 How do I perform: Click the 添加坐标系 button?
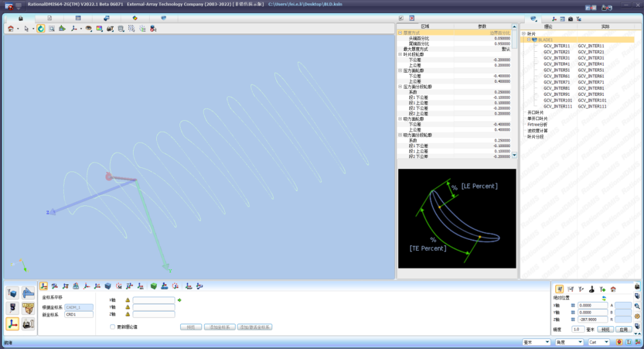219,327
